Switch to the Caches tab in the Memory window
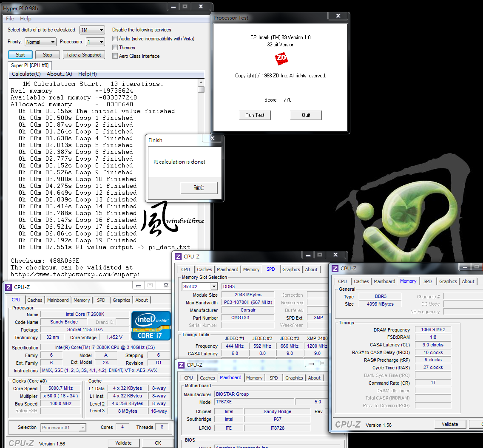This screenshot has height=448, width=483. click(361, 281)
